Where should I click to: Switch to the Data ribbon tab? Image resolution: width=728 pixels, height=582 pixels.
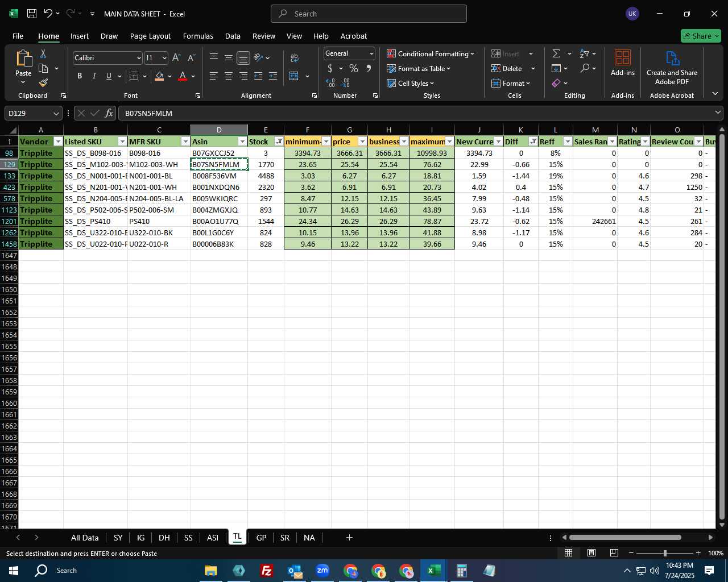pos(233,36)
